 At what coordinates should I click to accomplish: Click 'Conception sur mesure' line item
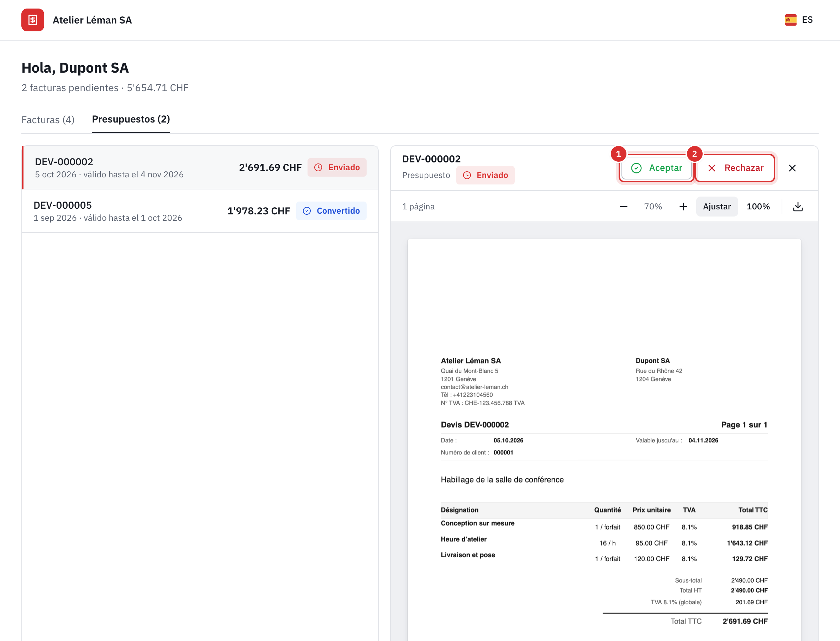click(x=477, y=523)
